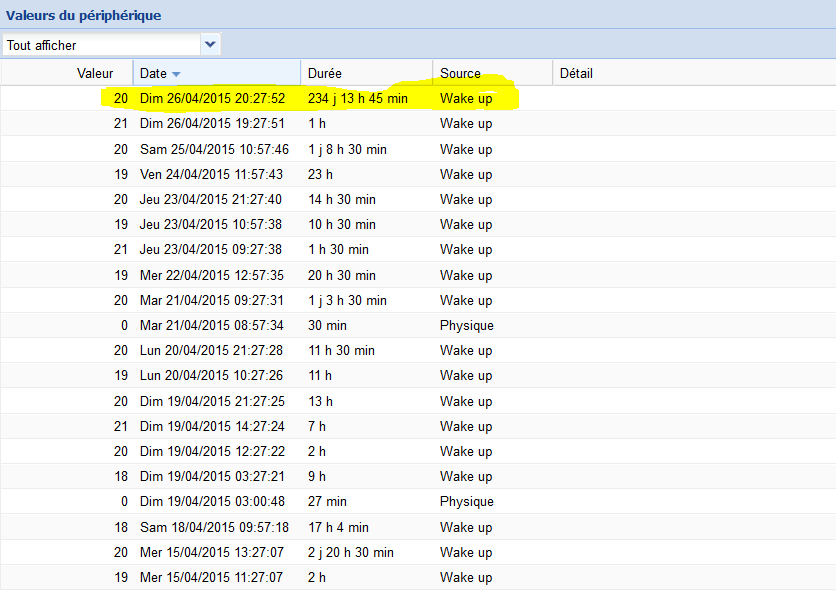Select date Ven 24/04/2015 11:57:43
This screenshot has width=836, height=590.
212,174
